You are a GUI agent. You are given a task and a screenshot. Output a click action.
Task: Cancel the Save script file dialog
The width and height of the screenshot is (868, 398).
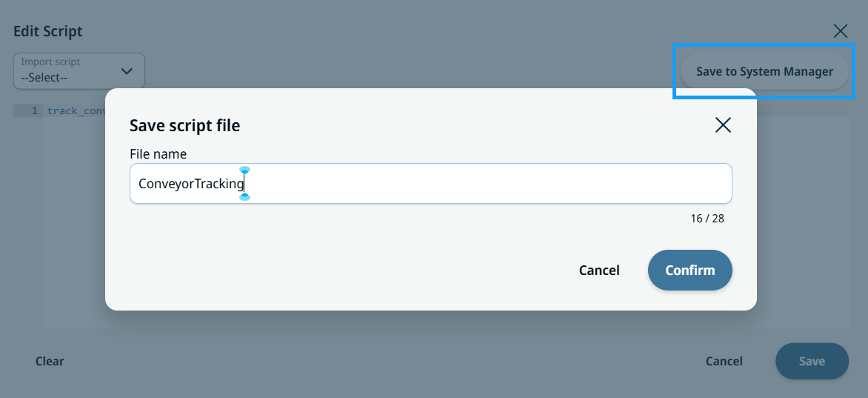(599, 270)
